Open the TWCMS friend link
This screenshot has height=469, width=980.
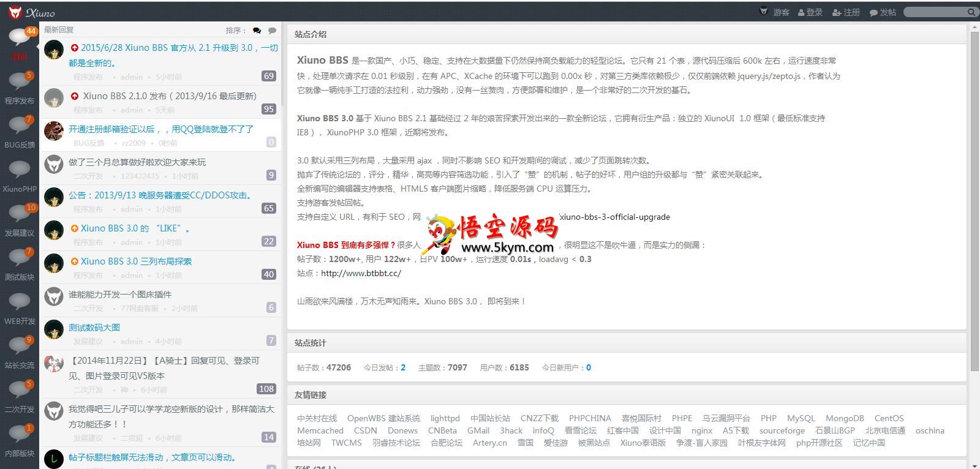click(347, 443)
